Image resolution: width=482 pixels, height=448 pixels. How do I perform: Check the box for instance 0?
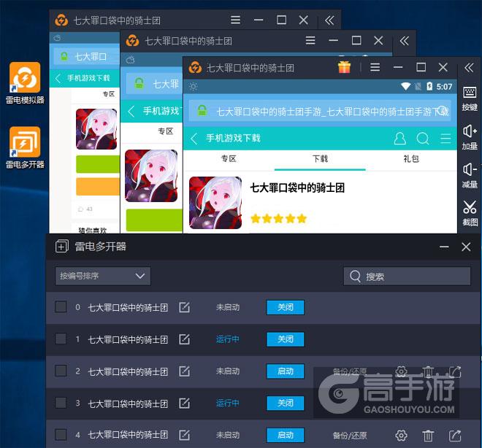click(61, 306)
